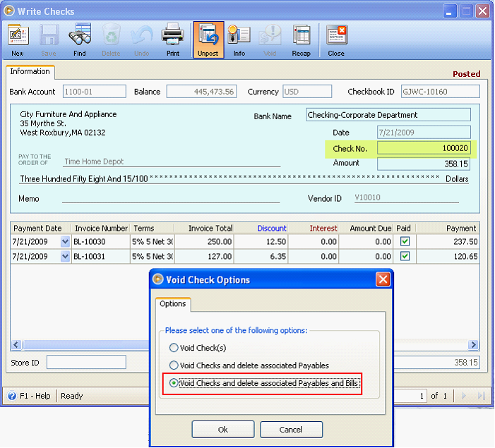Image resolution: width=495 pixels, height=448 pixels.
Task: Click the Recap toolbar icon
Action: coord(301,40)
